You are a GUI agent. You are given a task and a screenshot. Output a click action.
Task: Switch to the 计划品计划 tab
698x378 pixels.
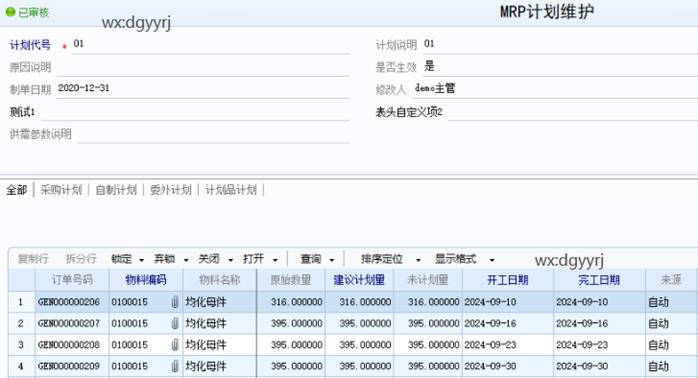(x=231, y=190)
